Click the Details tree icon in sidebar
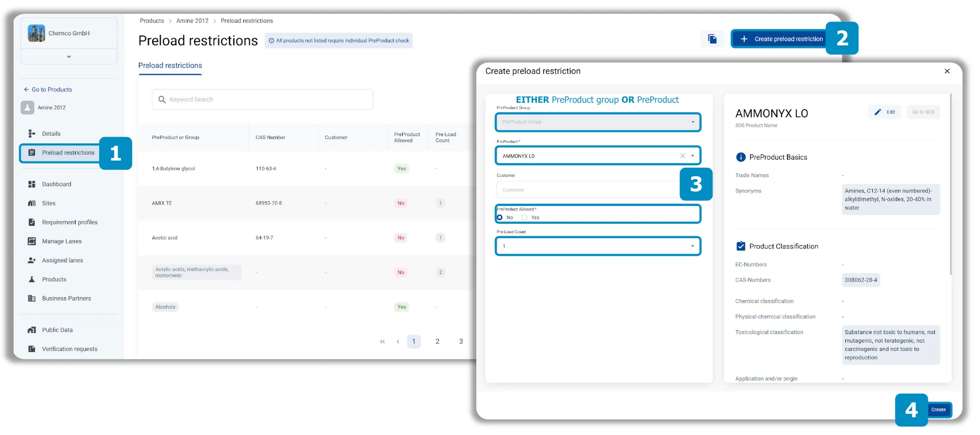The image size is (980, 435). [32, 133]
